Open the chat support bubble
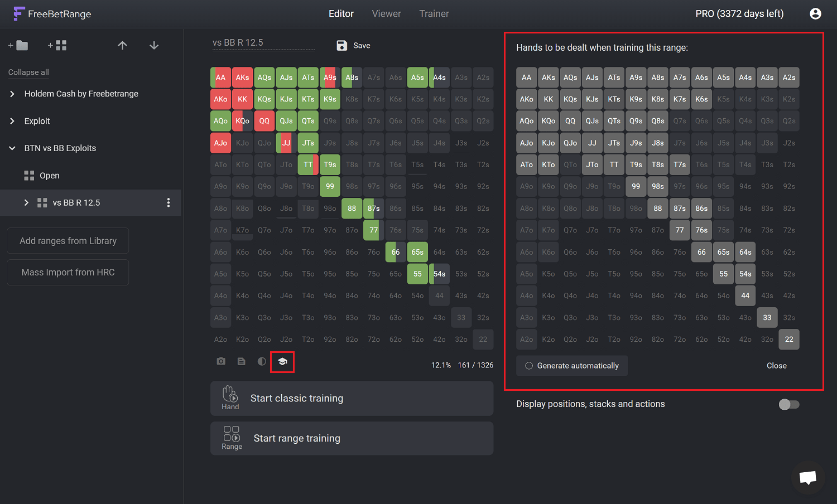 807,477
